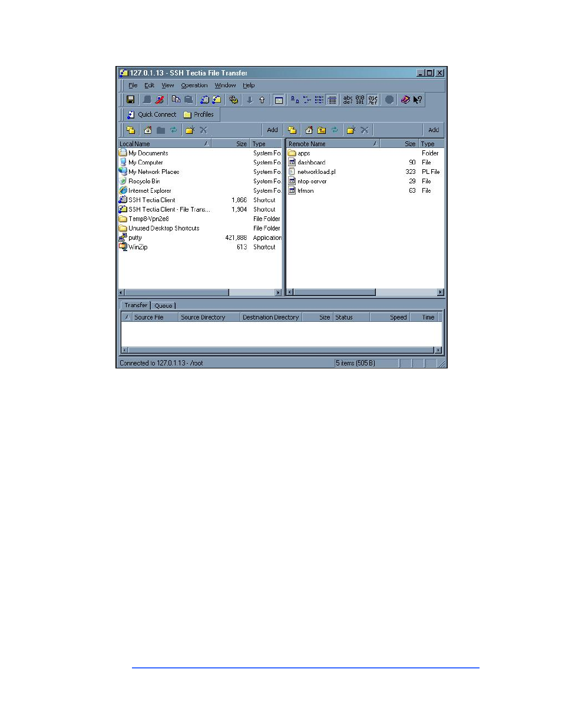Viewport: 562px width, 728px height.
Task: Switch to small icons view
Action: point(307,100)
